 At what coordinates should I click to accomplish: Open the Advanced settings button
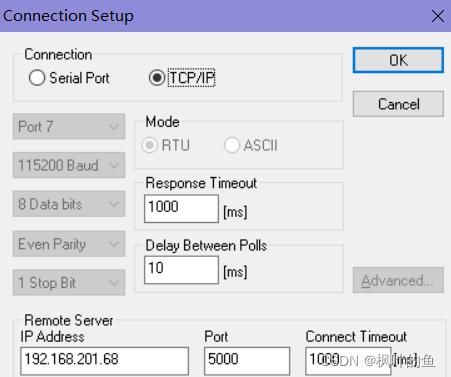398,280
